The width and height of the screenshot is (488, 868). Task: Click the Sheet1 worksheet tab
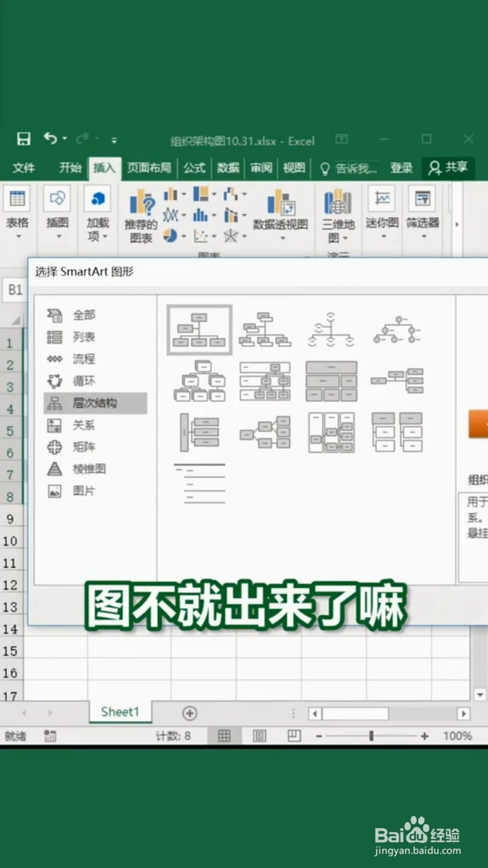tap(120, 712)
